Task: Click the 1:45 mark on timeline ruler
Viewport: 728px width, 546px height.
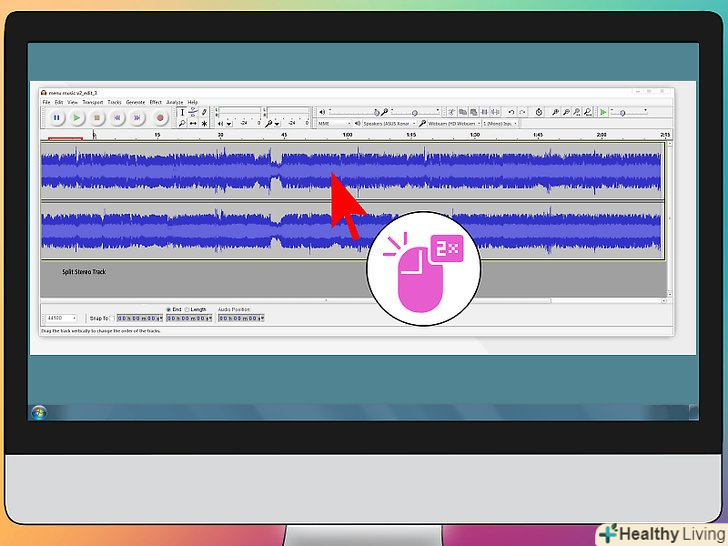Action: pyautogui.click(x=538, y=135)
